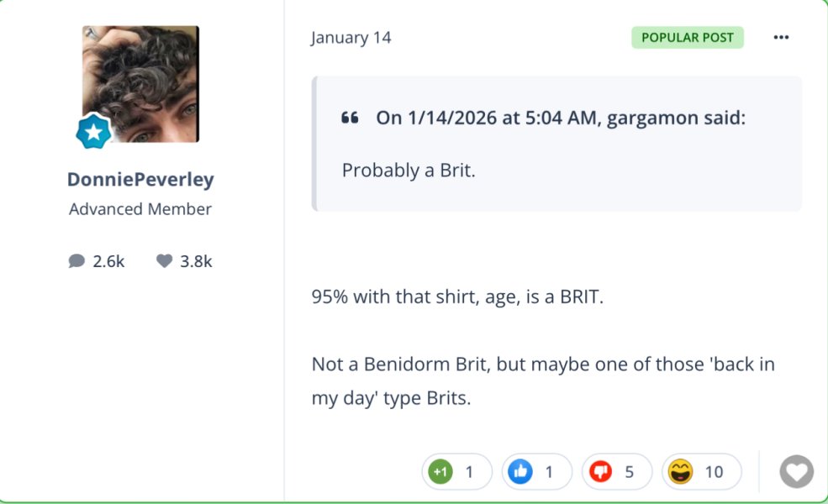Screen dimensions: 828x504
Task: Open gargamon's quoted post header link
Action: (560, 118)
